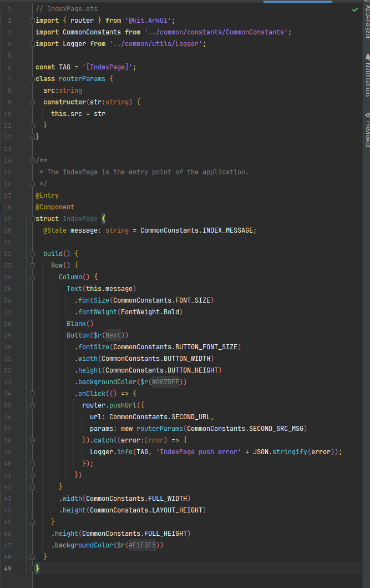Click the fold end marker at line 12

(x=33, y=137)
